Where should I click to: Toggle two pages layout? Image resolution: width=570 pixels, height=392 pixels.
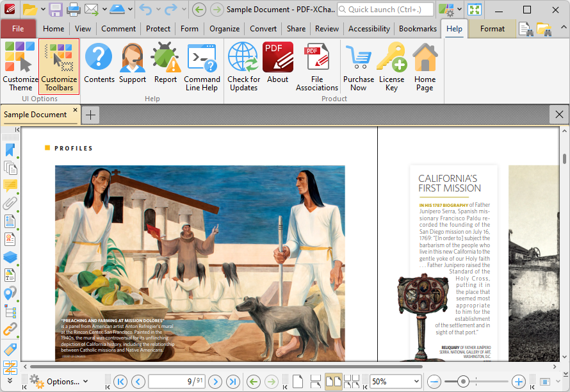click(333, 382)
